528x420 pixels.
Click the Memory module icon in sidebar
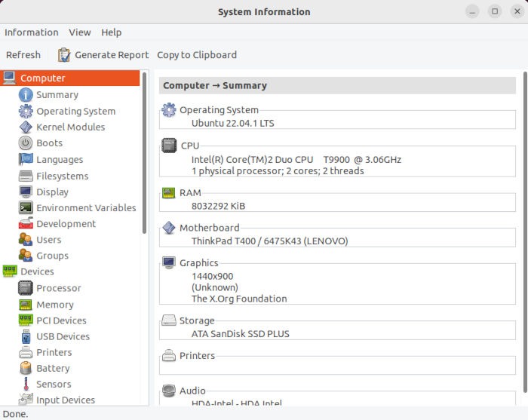click(x=26, y=305)
